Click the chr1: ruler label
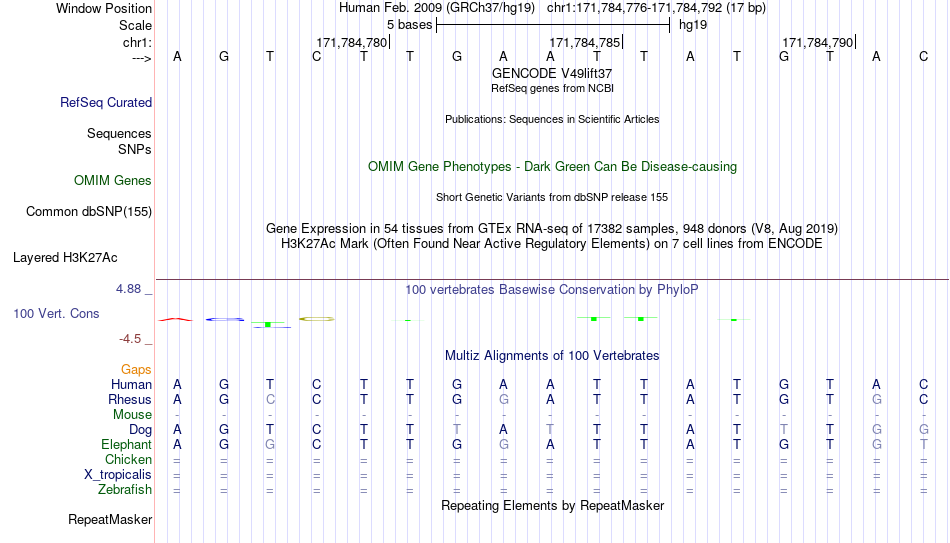The image size is (950, 543). [137, 42]
